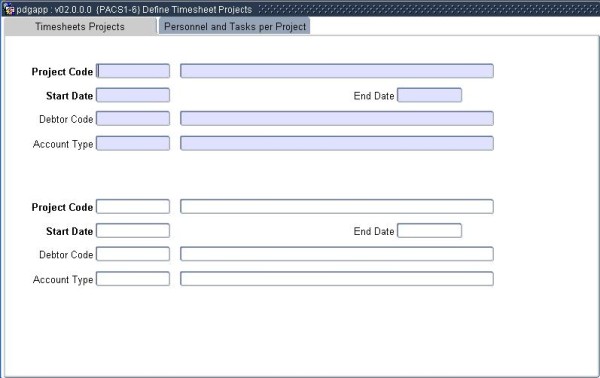
Task: Click the second record's Start Date field
Action: point(133,231)
